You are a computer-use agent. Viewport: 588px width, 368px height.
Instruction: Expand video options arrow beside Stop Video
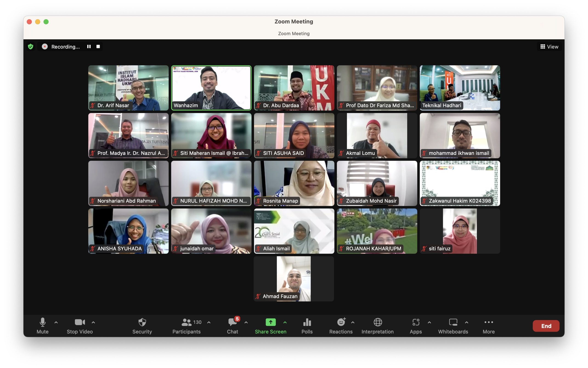click(93, 322)
